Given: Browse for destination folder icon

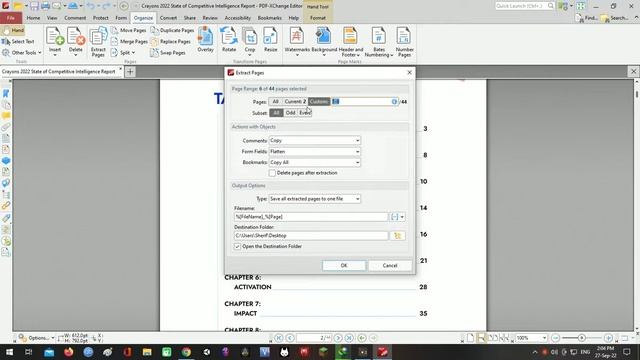Looking at the screenshot, I should 398,236.
